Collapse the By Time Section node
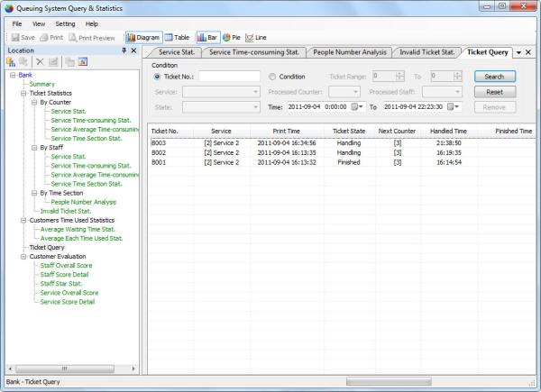Viewport: 541px width, 392px height. (x=34, y=193)
